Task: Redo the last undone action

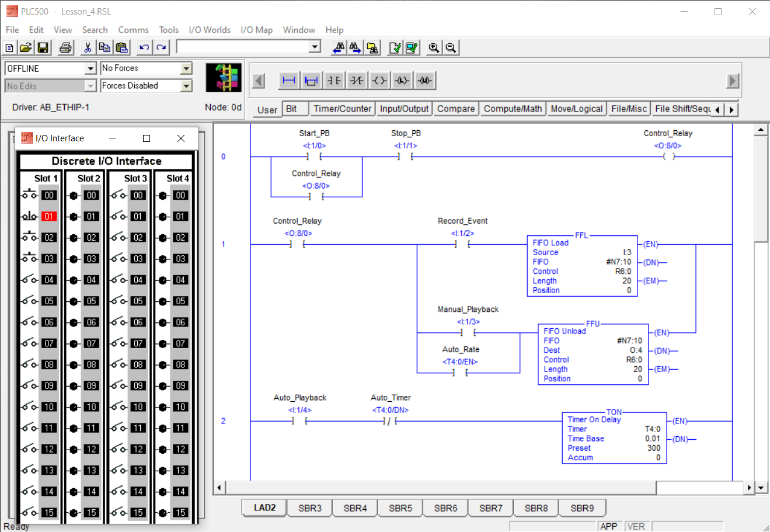Action: pos(162,48)
